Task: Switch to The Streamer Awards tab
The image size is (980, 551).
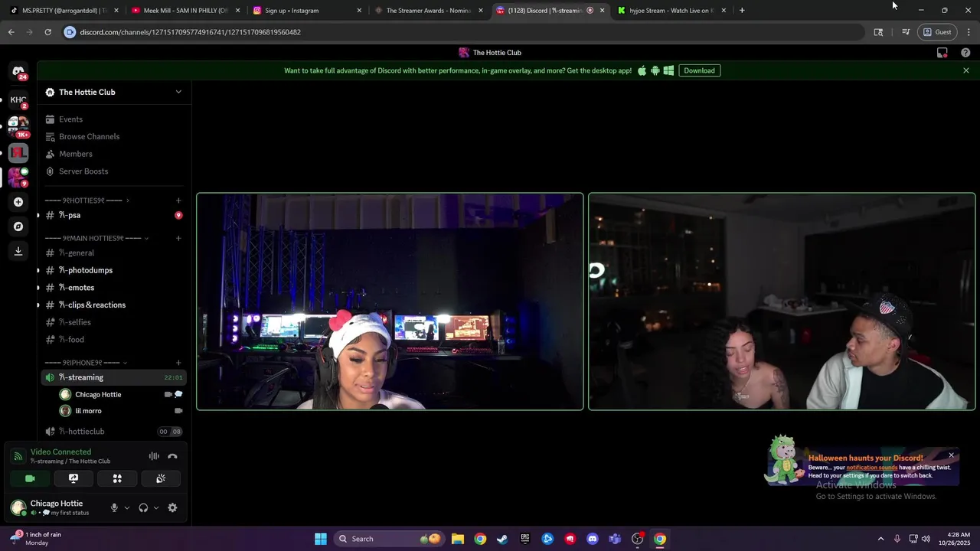Action: pyautogui.click(x=429, y=11)
